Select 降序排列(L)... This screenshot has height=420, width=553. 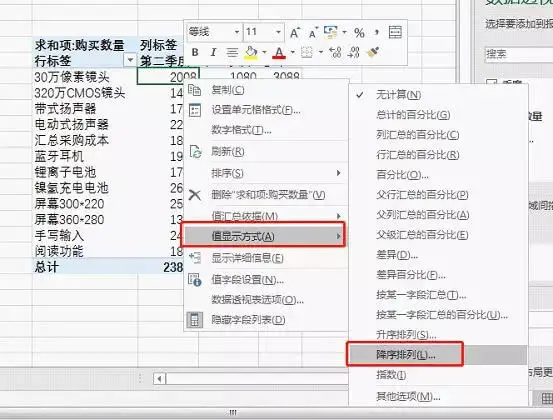point(438,355)
